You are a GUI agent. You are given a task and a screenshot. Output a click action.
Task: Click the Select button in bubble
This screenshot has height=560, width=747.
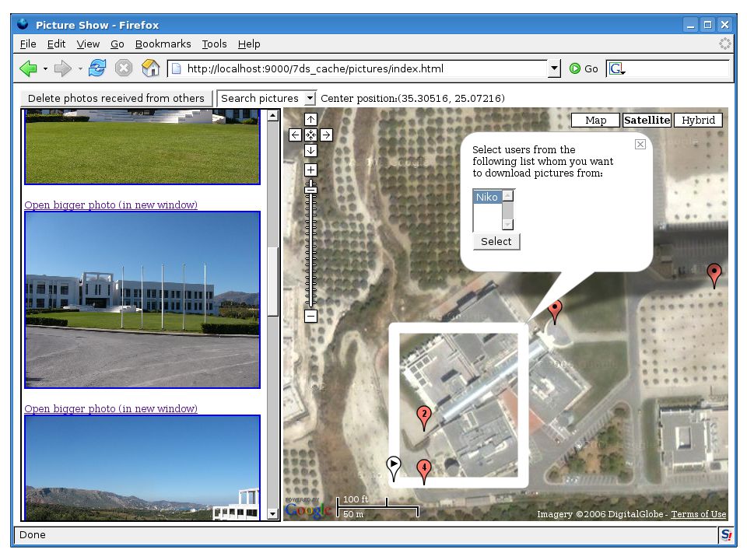tap(496, 241)
